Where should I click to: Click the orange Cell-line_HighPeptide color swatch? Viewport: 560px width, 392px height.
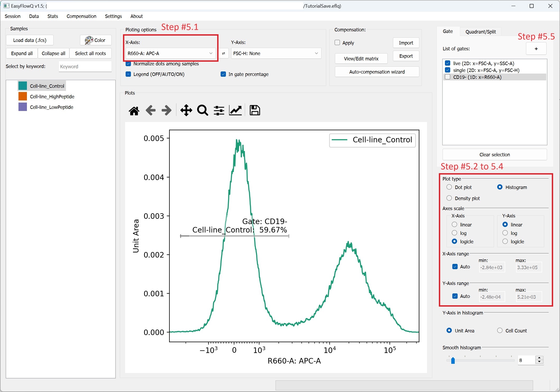click(23, 96)
